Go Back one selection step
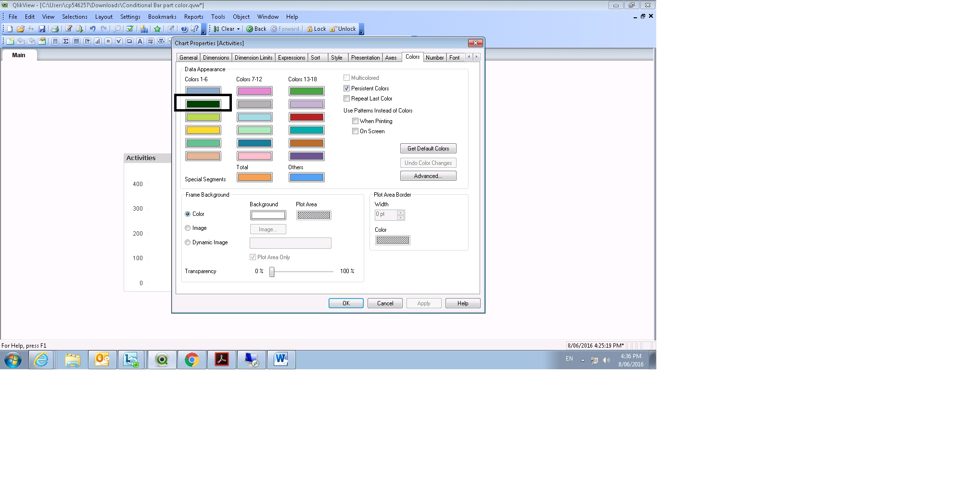The height and width of the screenshot is (501, 980). point(256,29)
